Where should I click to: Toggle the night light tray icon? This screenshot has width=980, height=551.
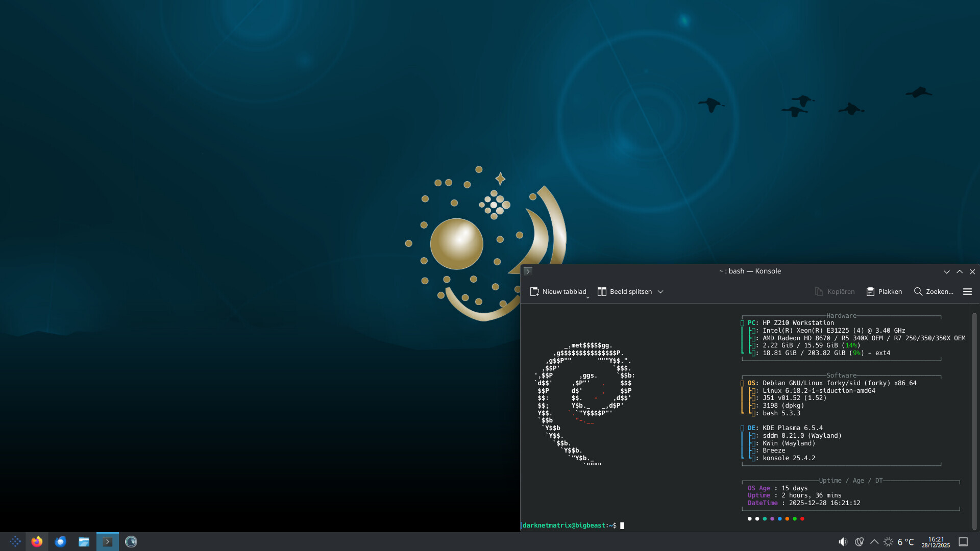click(x=859, y=542)
